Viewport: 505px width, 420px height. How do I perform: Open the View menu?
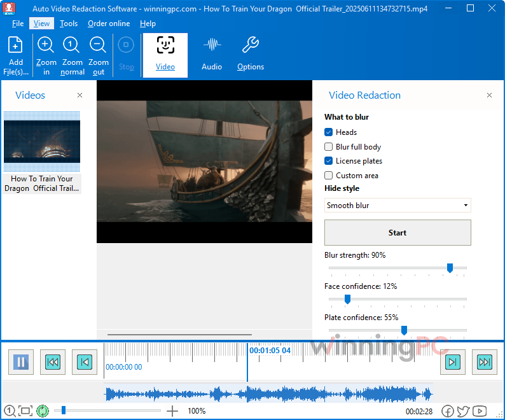pyautogui.click(x=41, y=24)
